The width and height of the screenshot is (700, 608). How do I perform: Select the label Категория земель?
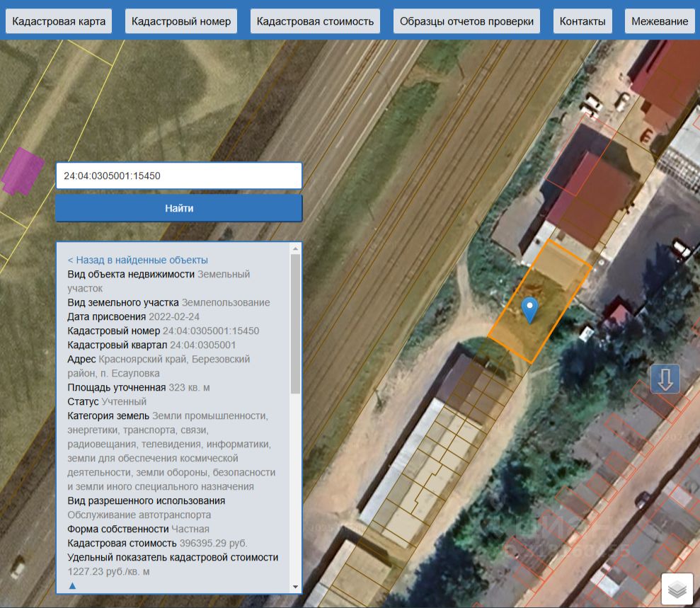click(x=108, y=415)
